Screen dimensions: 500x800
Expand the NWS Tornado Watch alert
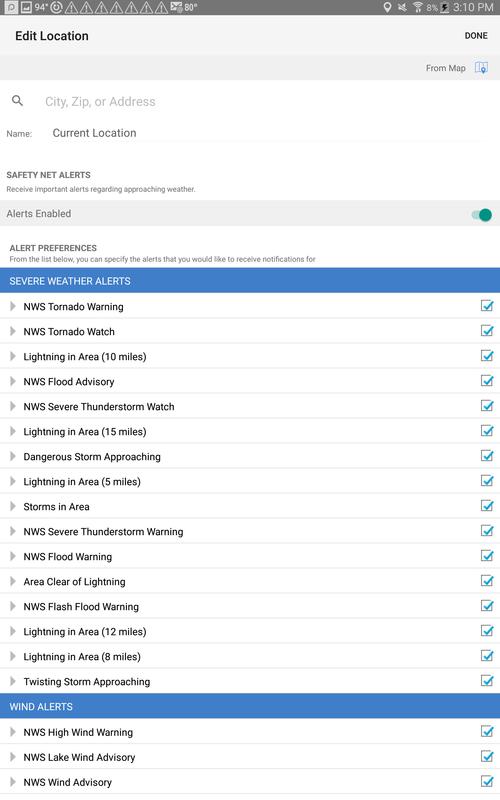13,331
